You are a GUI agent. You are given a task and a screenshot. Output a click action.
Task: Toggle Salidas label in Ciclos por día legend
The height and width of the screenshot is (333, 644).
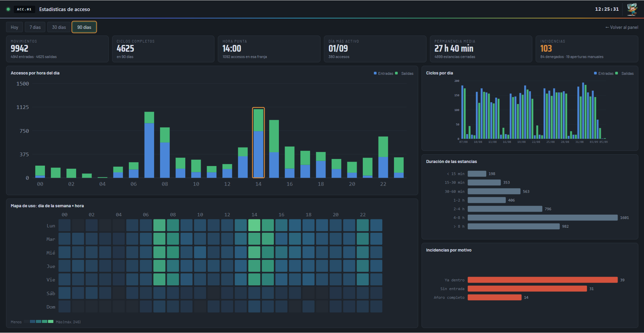click(x=628, y=73)
